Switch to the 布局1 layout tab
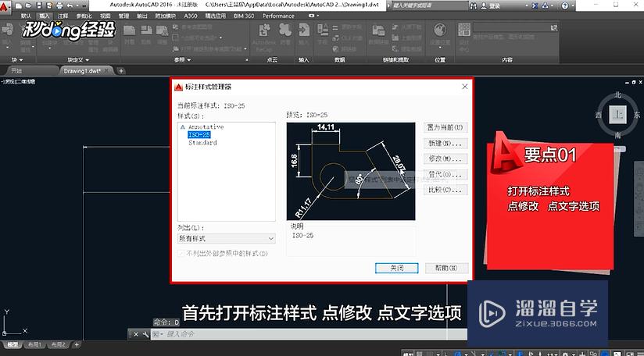This screenshot has width=644, height=356. tap(35, 344)
